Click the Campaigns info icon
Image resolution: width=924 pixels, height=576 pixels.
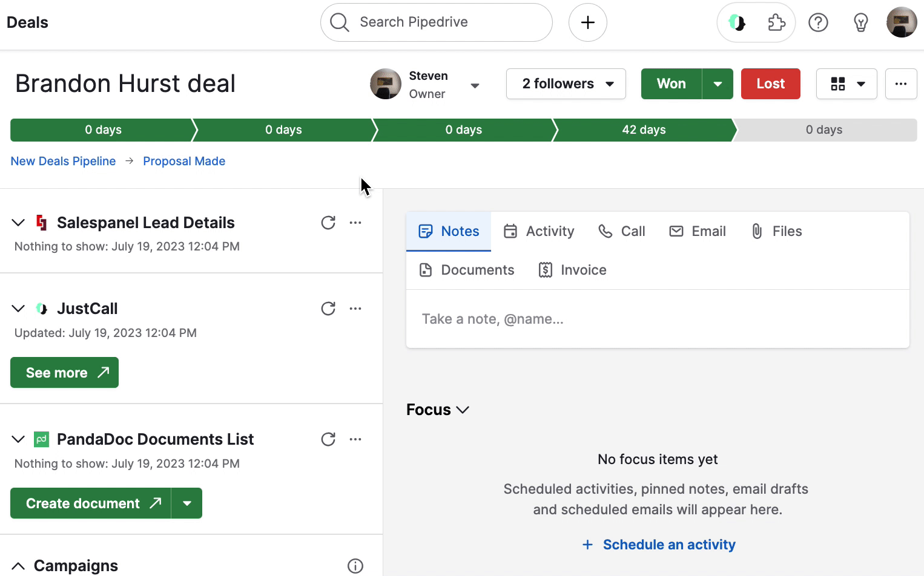(x=355, y=566)
